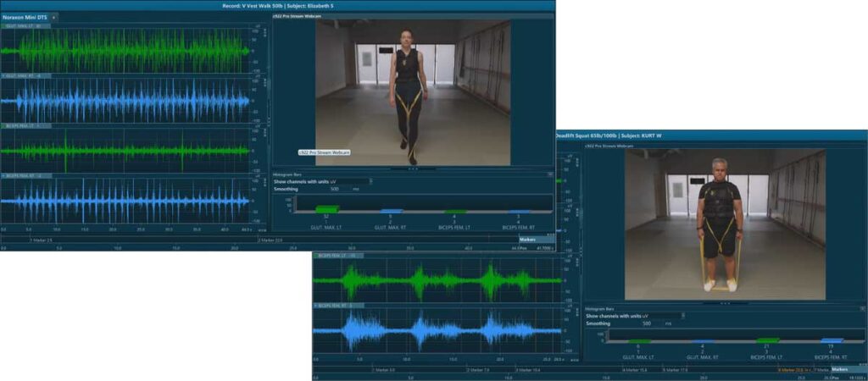
Task: Jump to orange '6 Marker 23.0' on KURT timeline
Action: [x=795, y=369]
